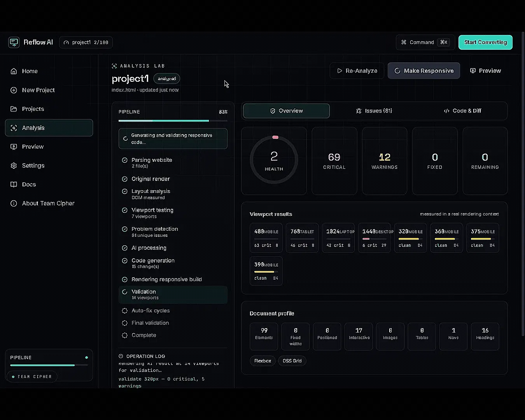
Task: Click the Preview button in header
Action: 485,71
